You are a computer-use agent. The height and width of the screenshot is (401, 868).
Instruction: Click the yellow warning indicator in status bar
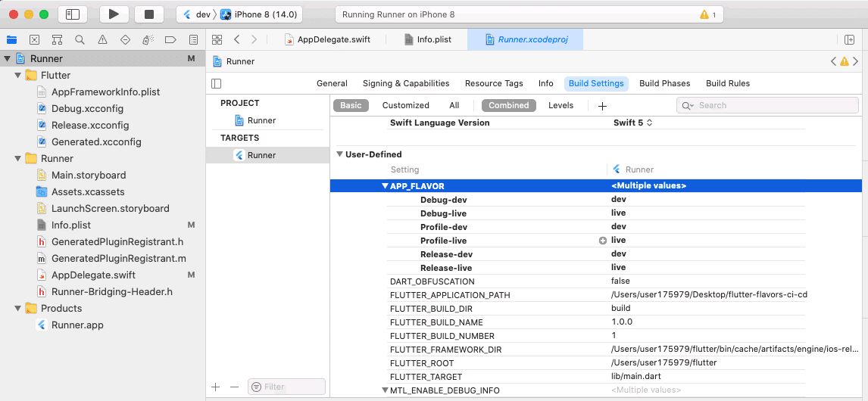click(x=707, y=14)
